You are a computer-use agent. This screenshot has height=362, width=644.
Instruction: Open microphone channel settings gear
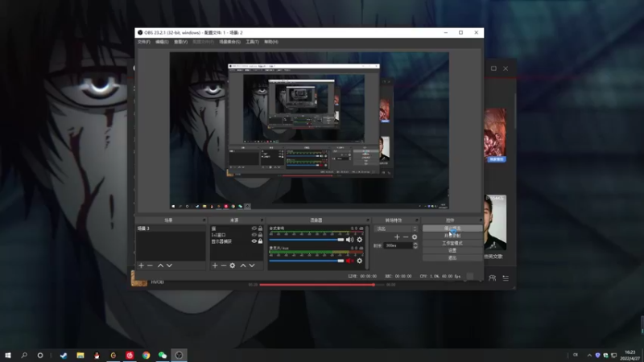point(359,261)
